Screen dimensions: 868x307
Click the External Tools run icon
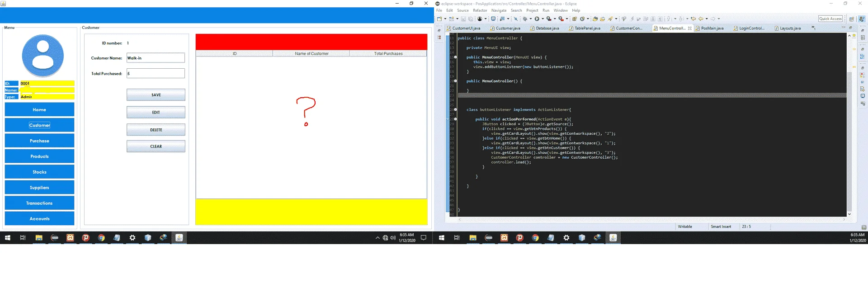(561, 19)
